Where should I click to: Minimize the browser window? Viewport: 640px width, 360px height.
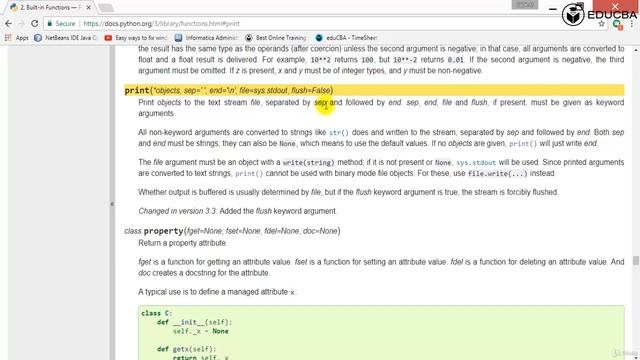(x=553, y=8)
